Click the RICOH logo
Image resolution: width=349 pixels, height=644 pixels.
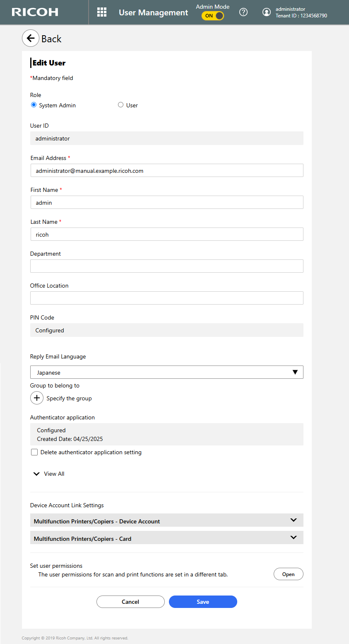[35, 12]
